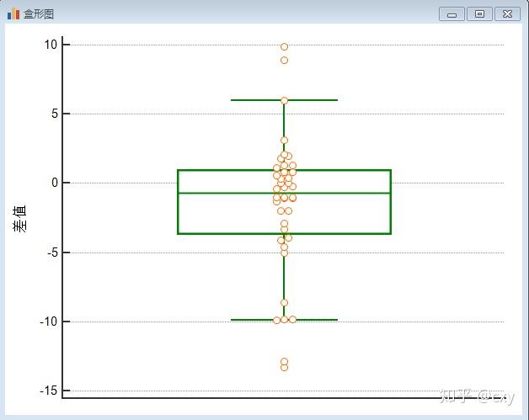Click the y-axis tick label -5
This screenshot has height=420, width=529.
pos(52,253)
